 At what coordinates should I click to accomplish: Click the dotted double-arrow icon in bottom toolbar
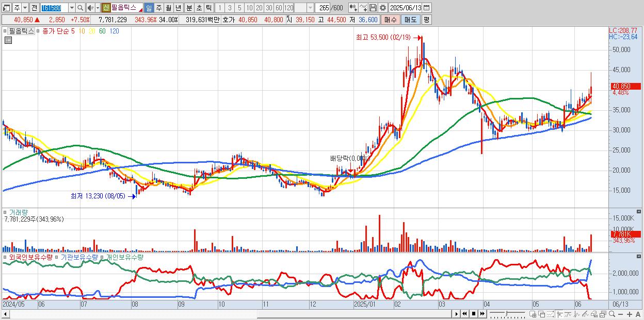point(550,314)
